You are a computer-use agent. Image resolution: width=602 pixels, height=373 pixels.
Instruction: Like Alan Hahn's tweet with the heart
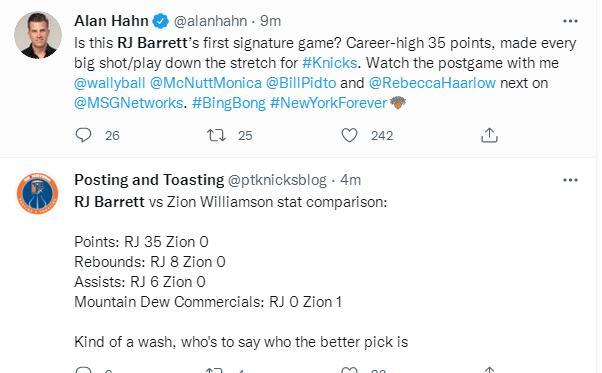349,135
